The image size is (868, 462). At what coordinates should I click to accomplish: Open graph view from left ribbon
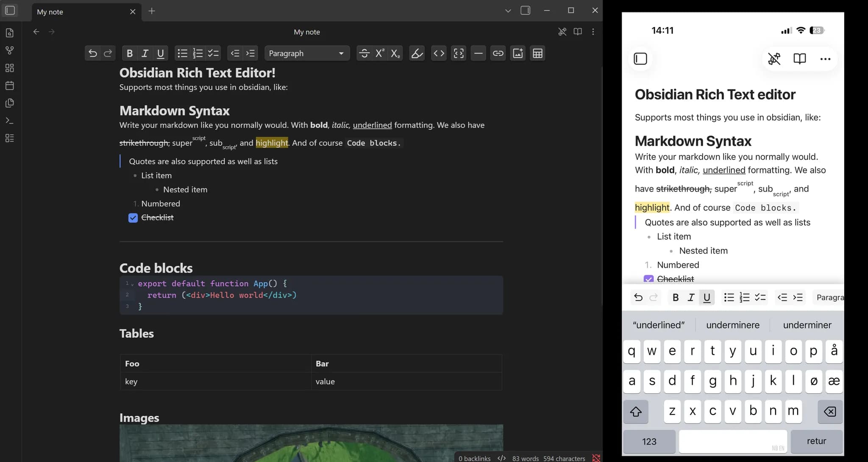click(x=10, y=50)
